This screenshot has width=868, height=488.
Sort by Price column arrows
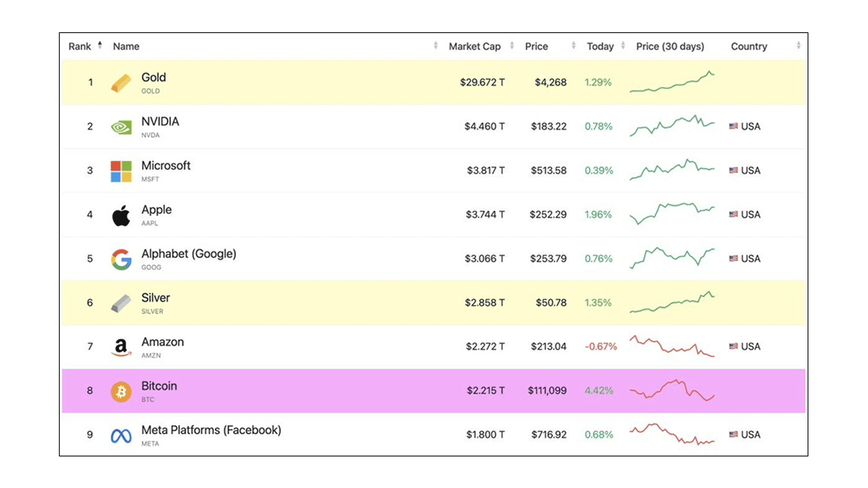pyautogui.click(x=574, y=46)
